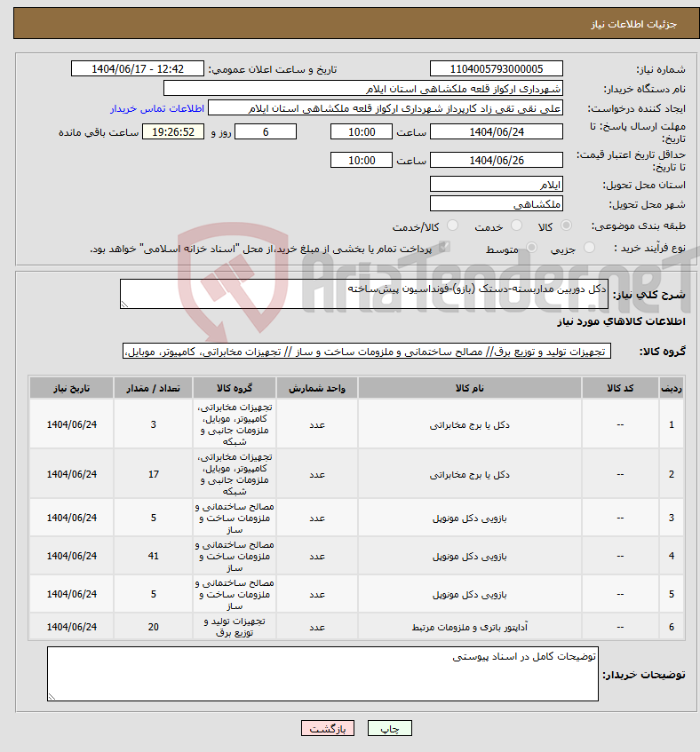700x752 pixels.
Task: Click the group cell تجهیزات تولید و توزیع برق
Action: click(x=235, y=627)
